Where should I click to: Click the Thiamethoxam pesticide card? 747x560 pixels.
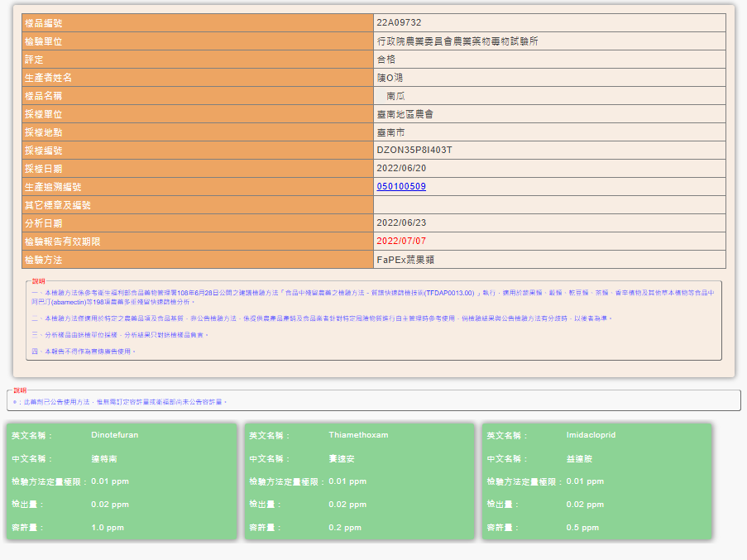(359, 481)
